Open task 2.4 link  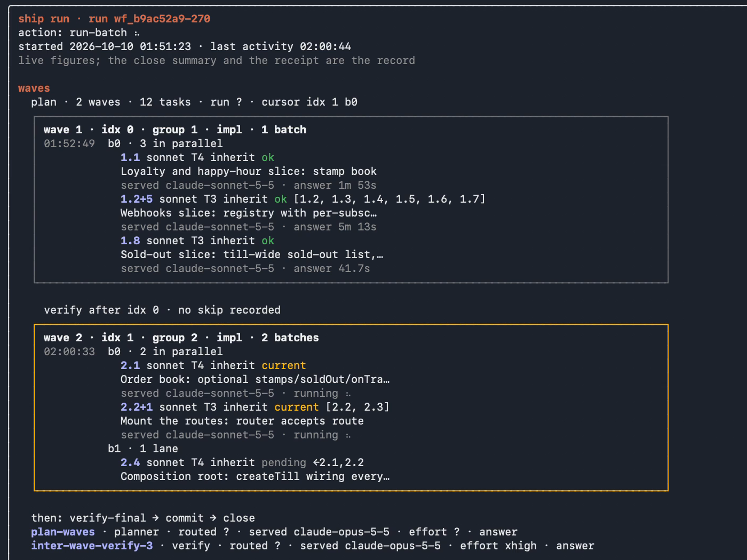tap(130, 462)
